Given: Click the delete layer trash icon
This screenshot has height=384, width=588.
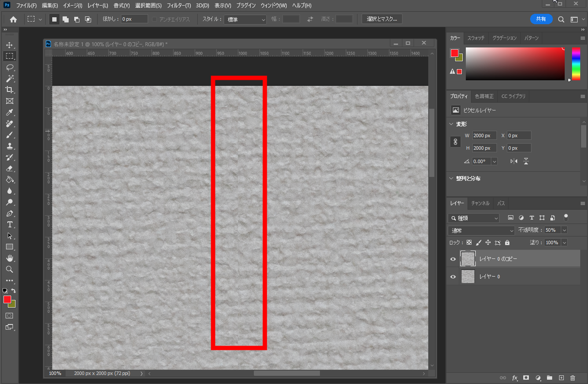Looking at the screenshot, I should 572,378.
